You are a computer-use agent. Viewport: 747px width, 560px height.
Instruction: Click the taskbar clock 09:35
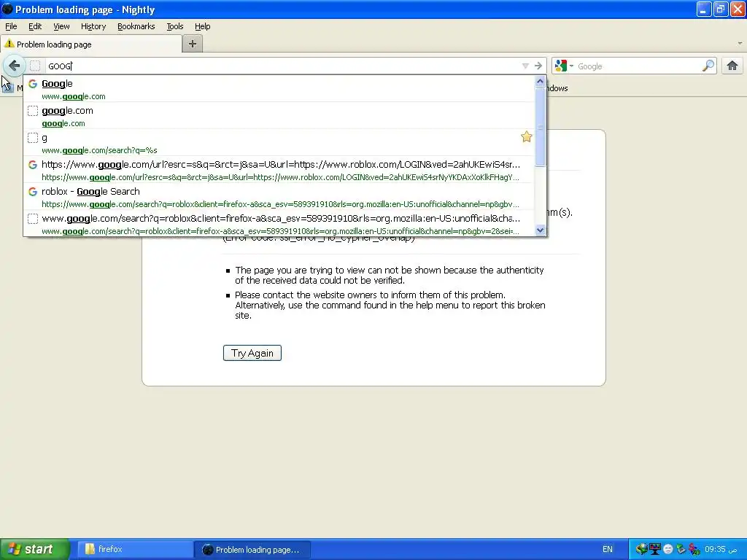tap(721, 549)
